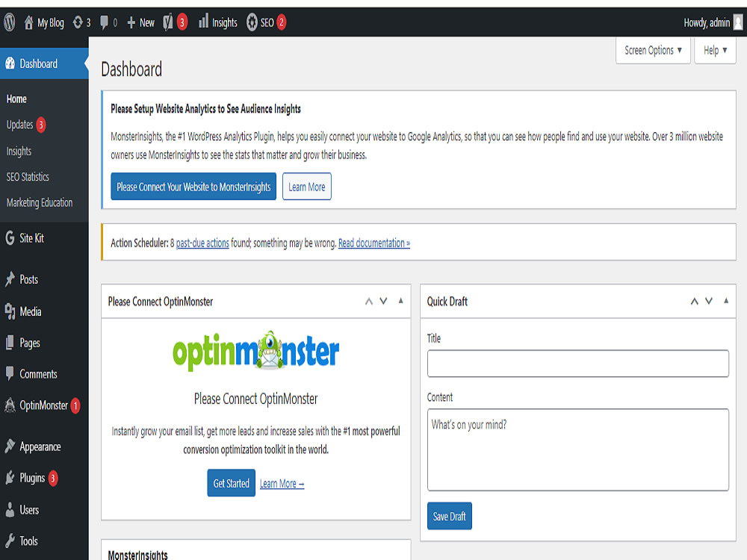Click the Users person icon
The image size is (747, 560).
point(10,509)
